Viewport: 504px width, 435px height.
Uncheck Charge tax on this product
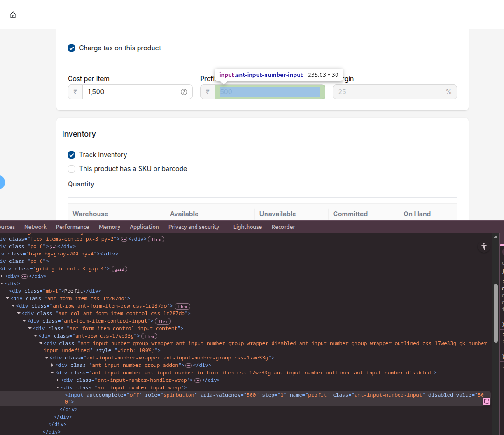click(x=71, y=48)
